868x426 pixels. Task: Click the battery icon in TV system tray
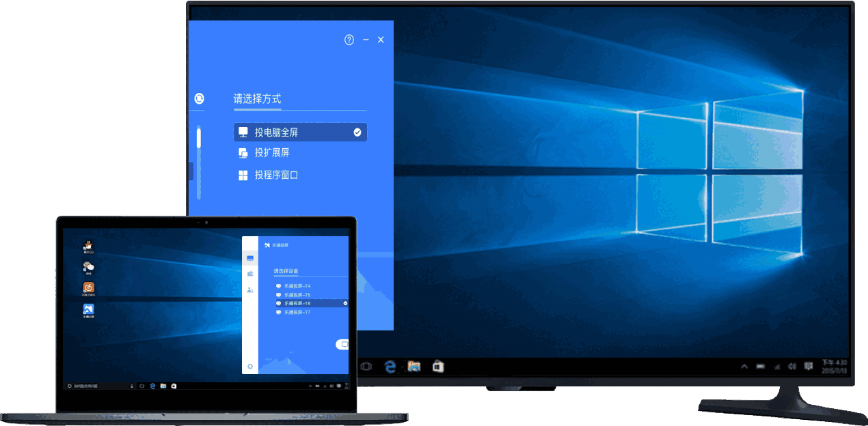(761, 367)
